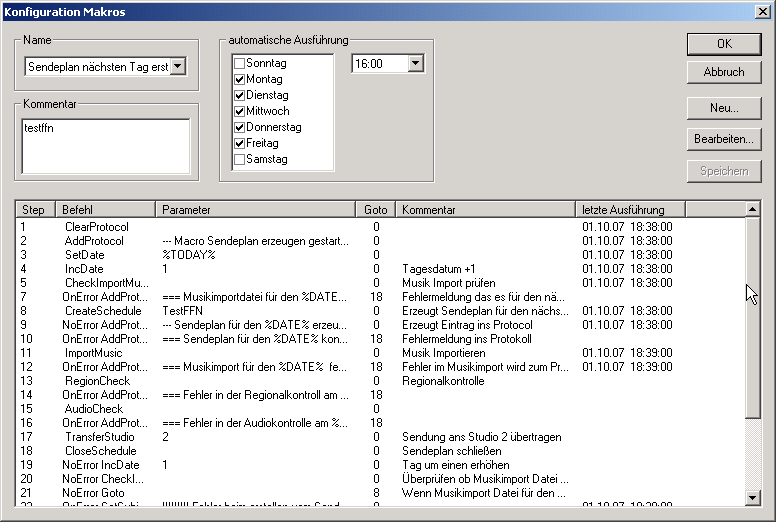
Task: Create a new macro with Neu...
Action: tap(724, 108)
